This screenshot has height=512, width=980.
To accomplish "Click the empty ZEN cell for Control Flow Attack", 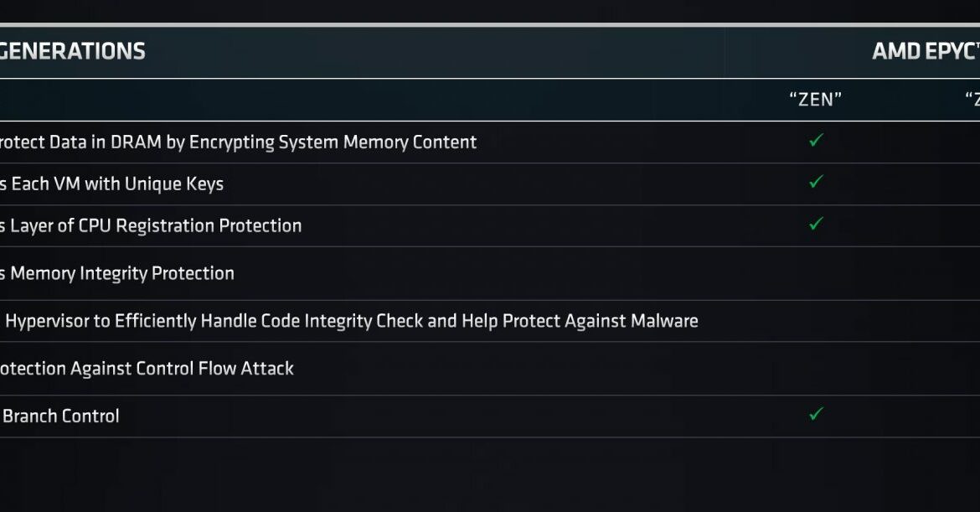I will pyautogui.click(x=816, y=368).
